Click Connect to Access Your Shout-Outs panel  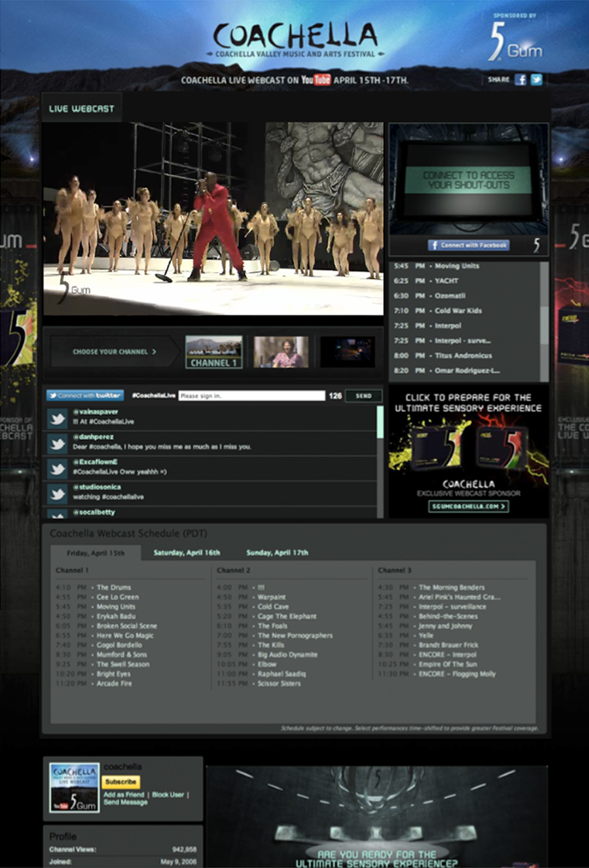point(469,180)
